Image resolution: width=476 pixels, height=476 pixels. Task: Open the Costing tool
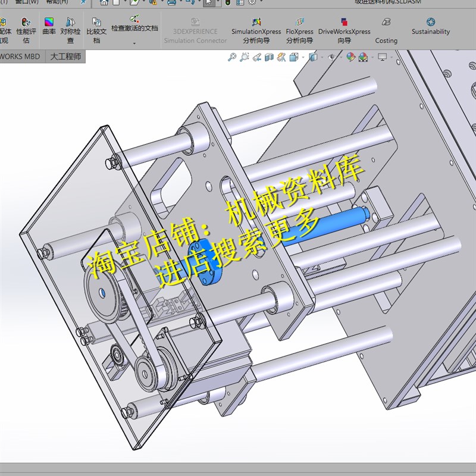(386, 30)
